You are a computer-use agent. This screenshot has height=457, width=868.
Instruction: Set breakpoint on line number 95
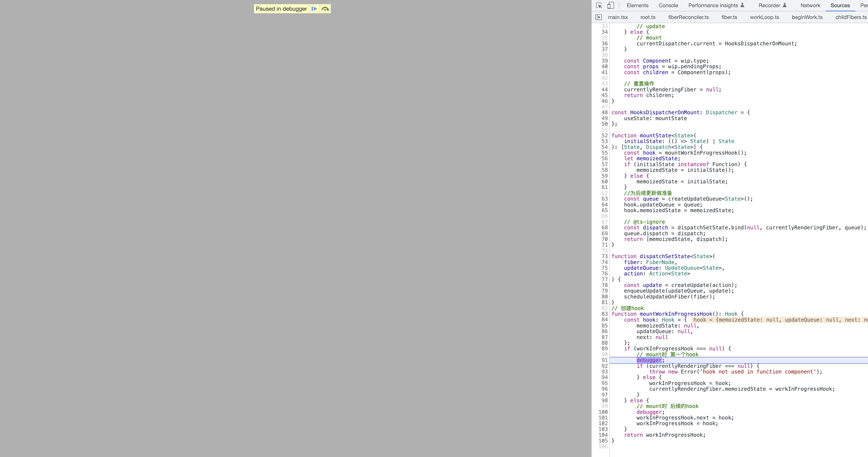pos(604,383)
